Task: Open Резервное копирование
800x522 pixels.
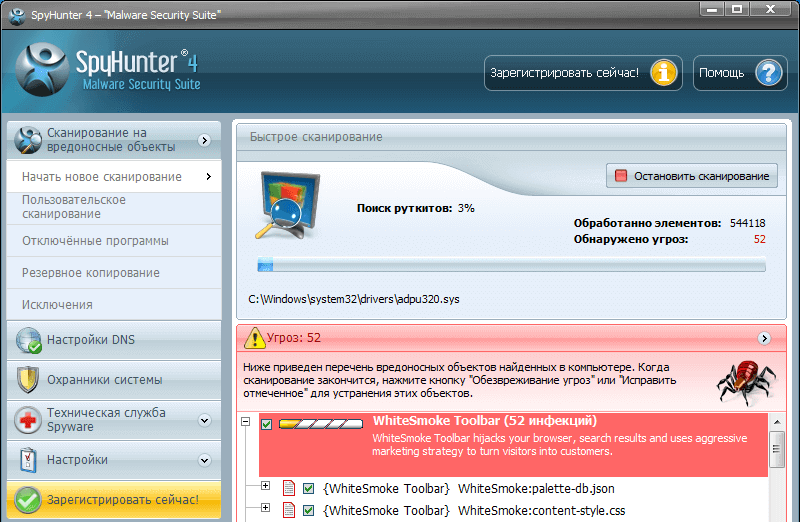Action: click(x=114, y=273)
